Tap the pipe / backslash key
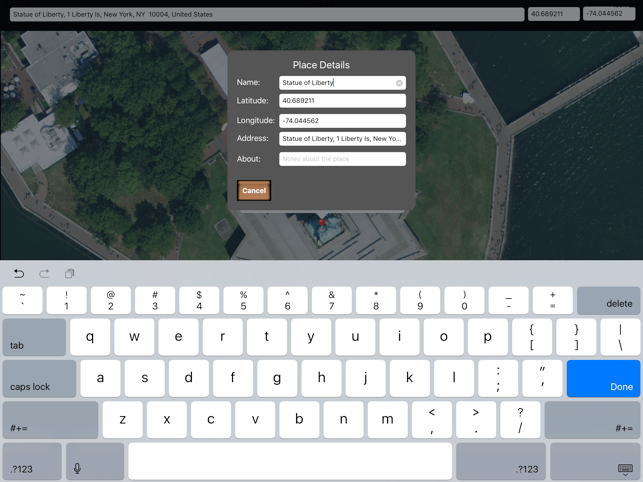The height and width of the screenshot is (482, 643). pos(620,337)
